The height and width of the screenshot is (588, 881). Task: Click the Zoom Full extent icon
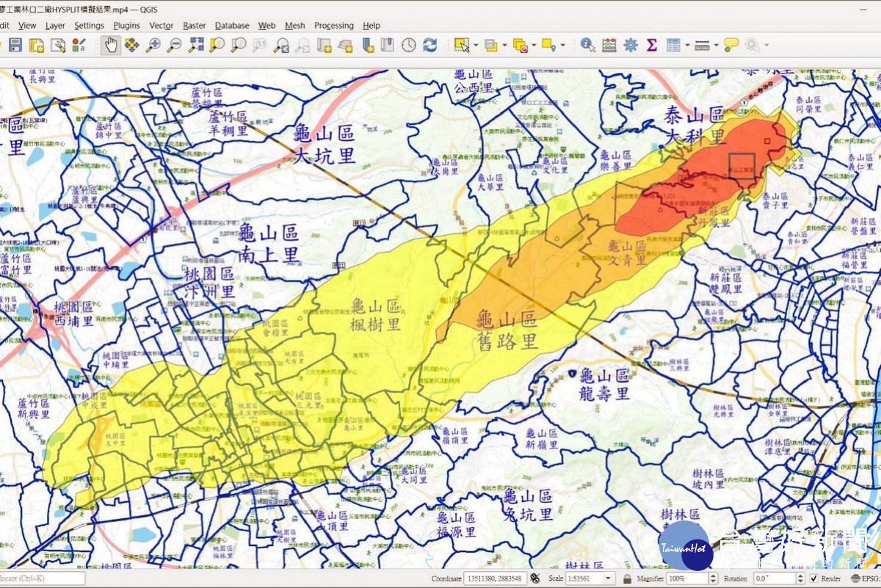(195, 46)
